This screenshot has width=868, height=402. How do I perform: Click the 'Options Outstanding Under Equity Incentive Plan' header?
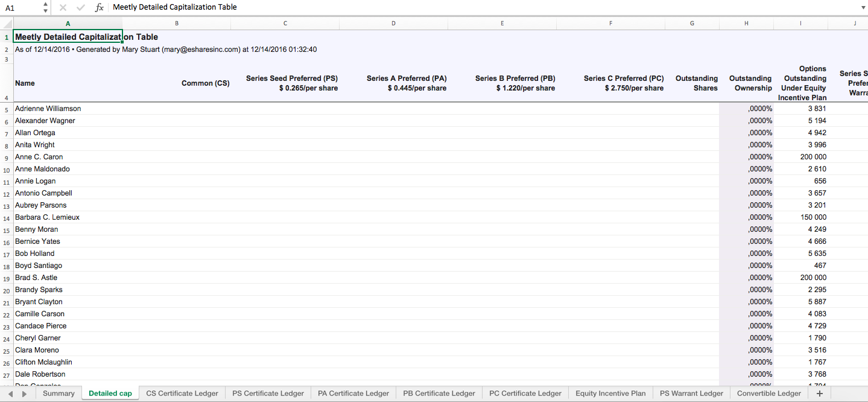coord(801,83)
